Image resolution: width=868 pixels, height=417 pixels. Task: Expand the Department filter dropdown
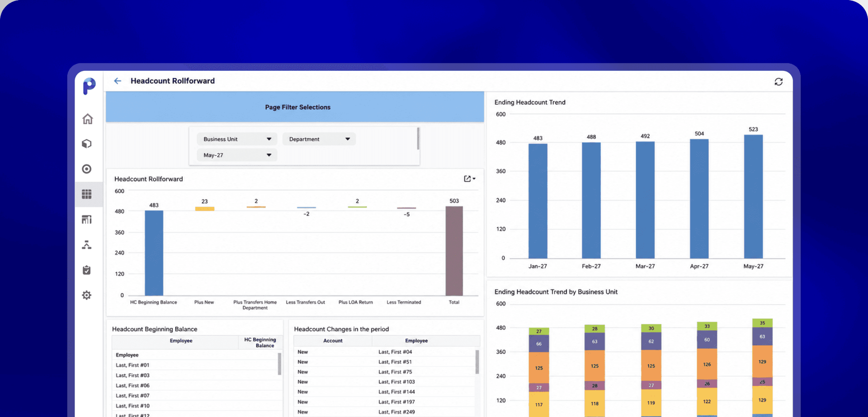point(319,139)
